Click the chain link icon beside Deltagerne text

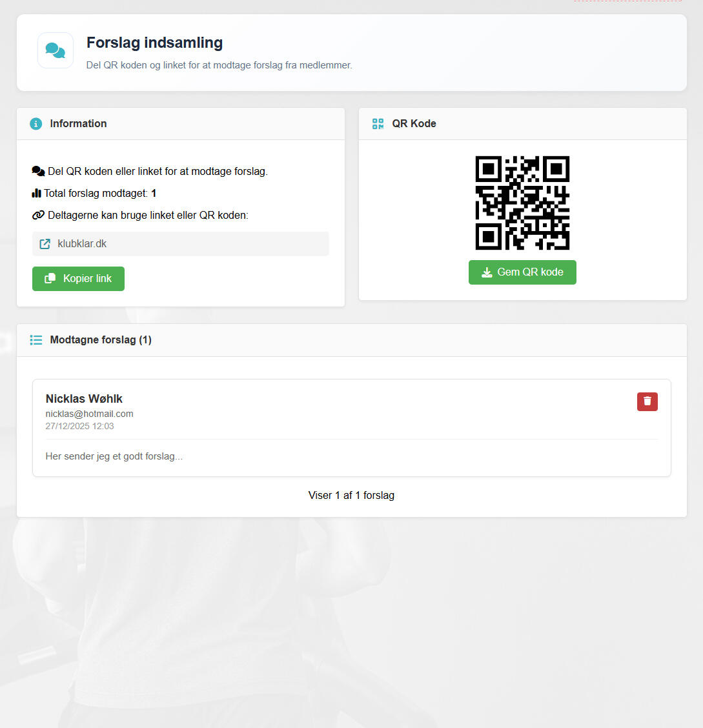coord(38,215)
